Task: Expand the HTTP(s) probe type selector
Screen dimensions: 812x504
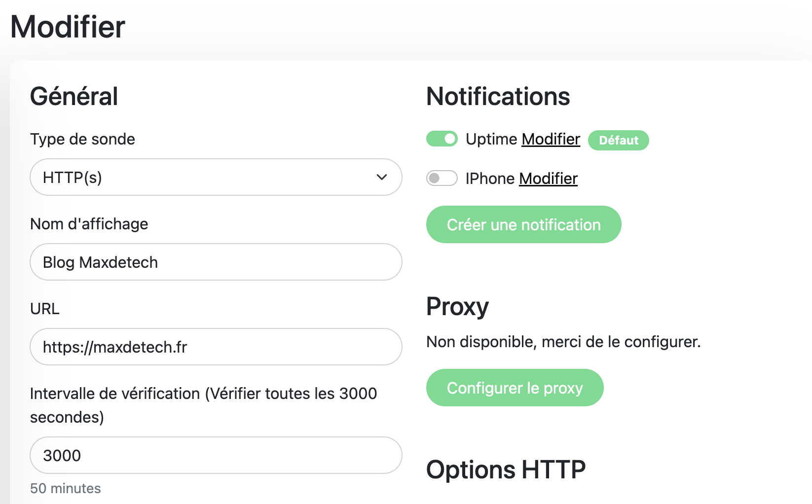Action: (216, 177)
